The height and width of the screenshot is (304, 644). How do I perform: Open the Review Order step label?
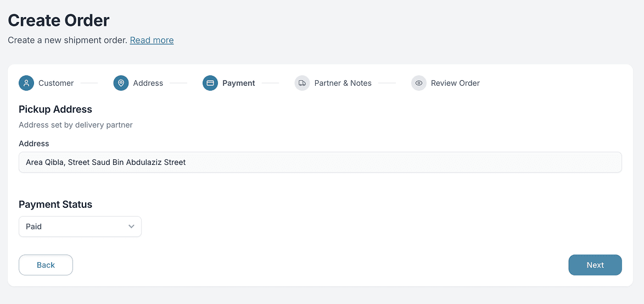coord(455,83)
